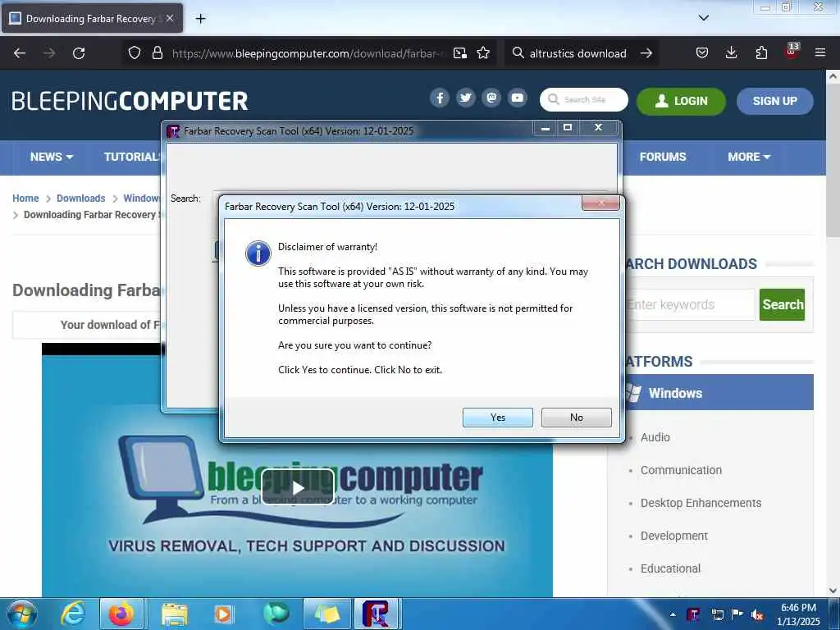Open BleepingComputer logo homepage link

point(130,101)
